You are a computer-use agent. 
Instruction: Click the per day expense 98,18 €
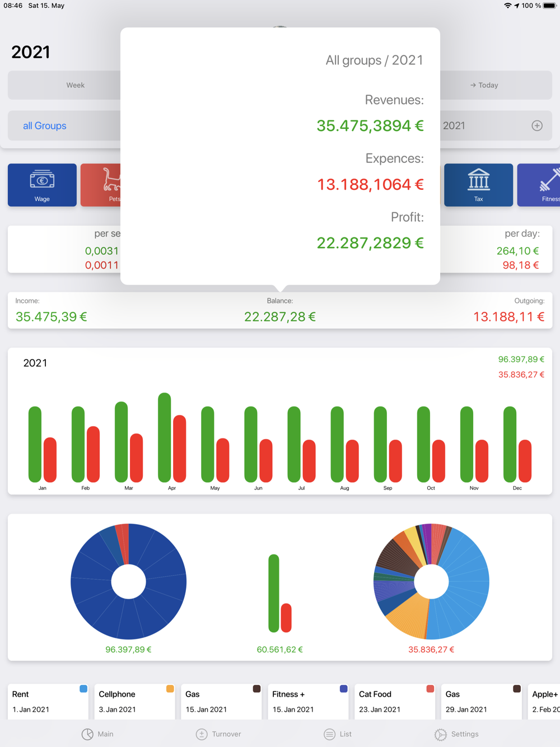click(520, 265)
